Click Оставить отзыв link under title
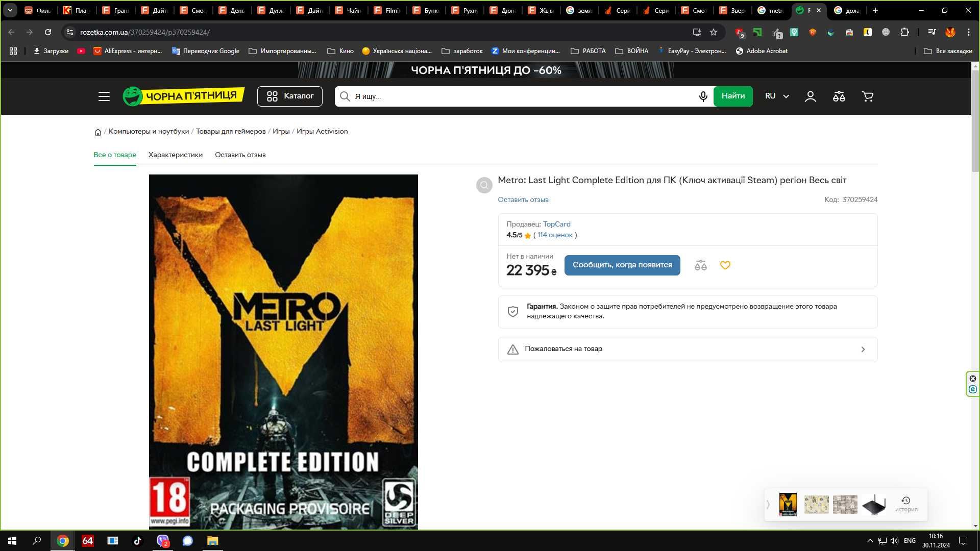980x551 pixels. click(x=523, y=200)
